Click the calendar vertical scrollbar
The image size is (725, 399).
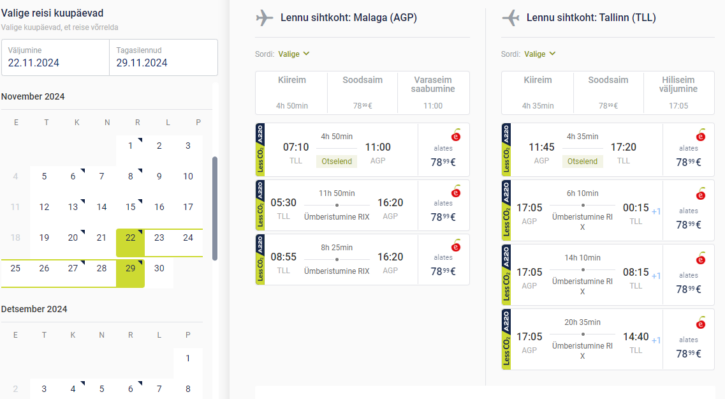(215, 209)
